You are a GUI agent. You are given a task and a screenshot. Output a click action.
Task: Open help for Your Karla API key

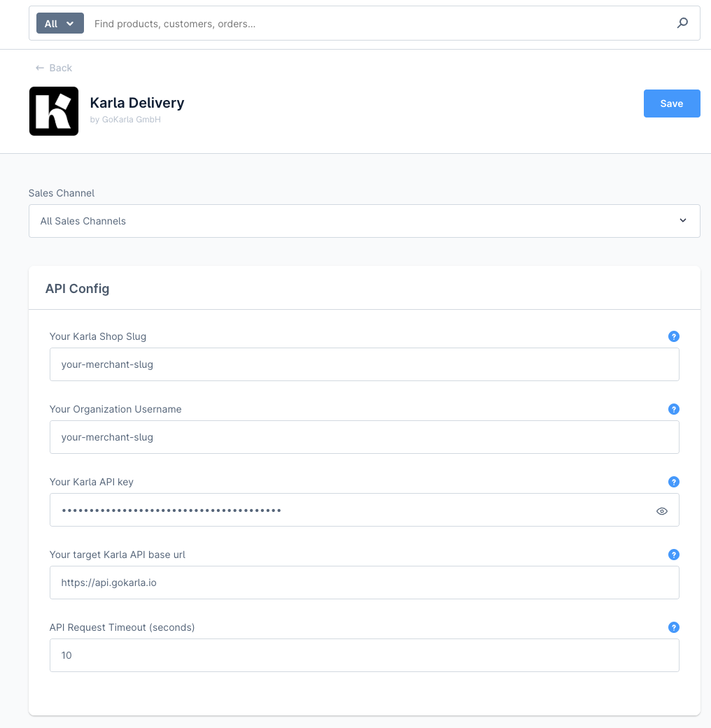673,482
